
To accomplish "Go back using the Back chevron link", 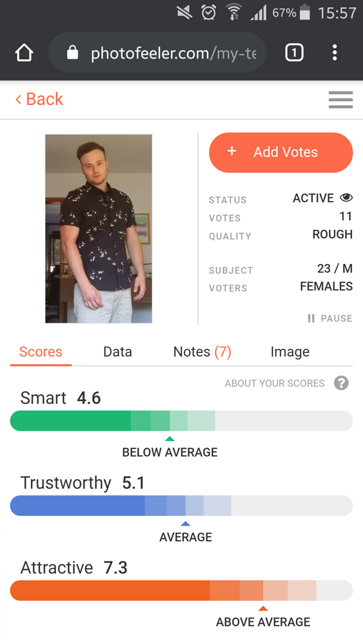I will pyautogui.click(x=39, y=99).
